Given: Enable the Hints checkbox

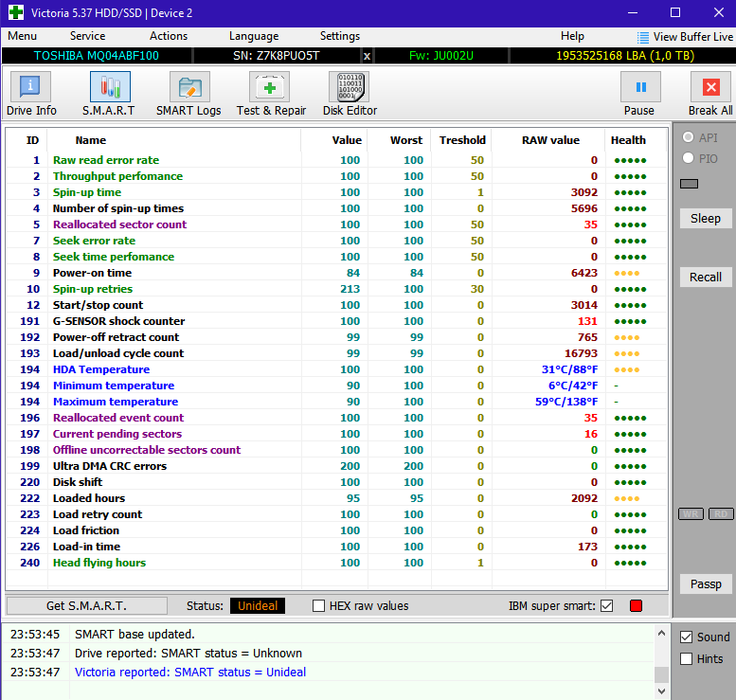Looking at the screenshot, I should pos(687,659).
